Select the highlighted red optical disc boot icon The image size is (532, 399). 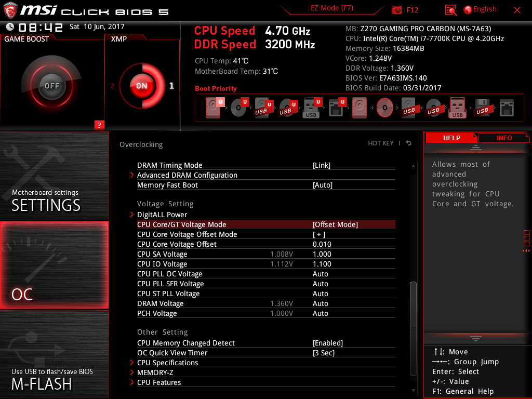385,108
